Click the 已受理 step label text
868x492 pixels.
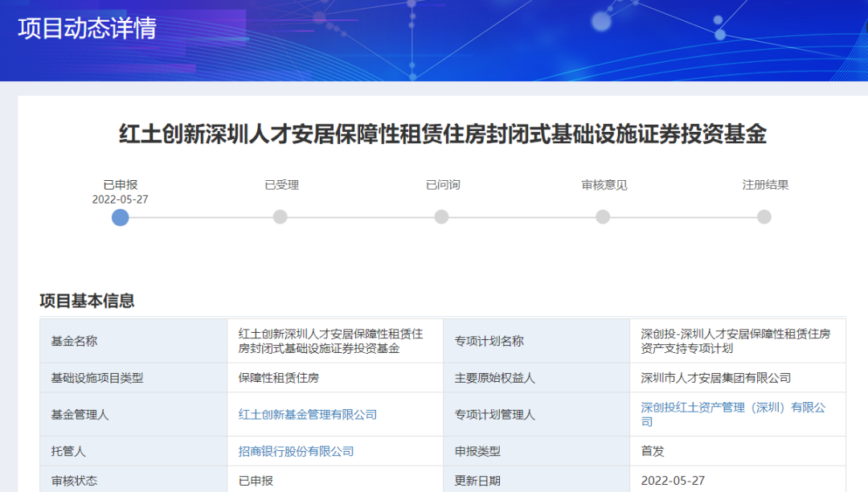(x=281, y=185)
